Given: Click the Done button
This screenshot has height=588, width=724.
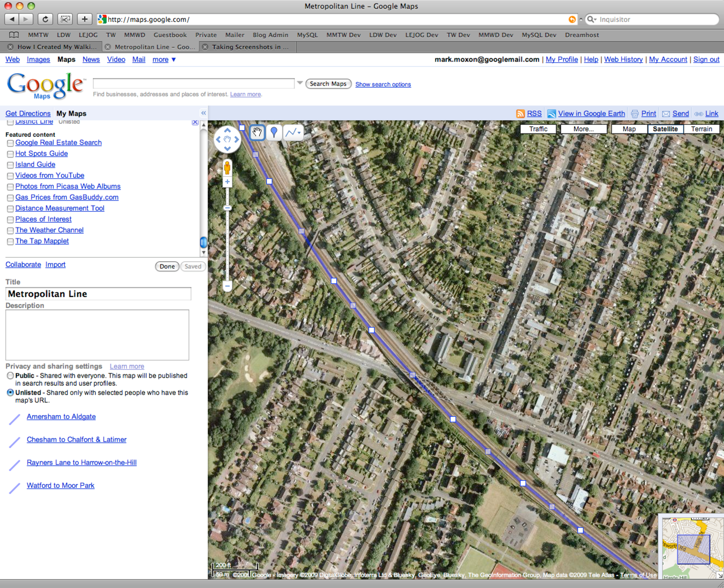Looking at the screenshot, I should pos(167,267).
